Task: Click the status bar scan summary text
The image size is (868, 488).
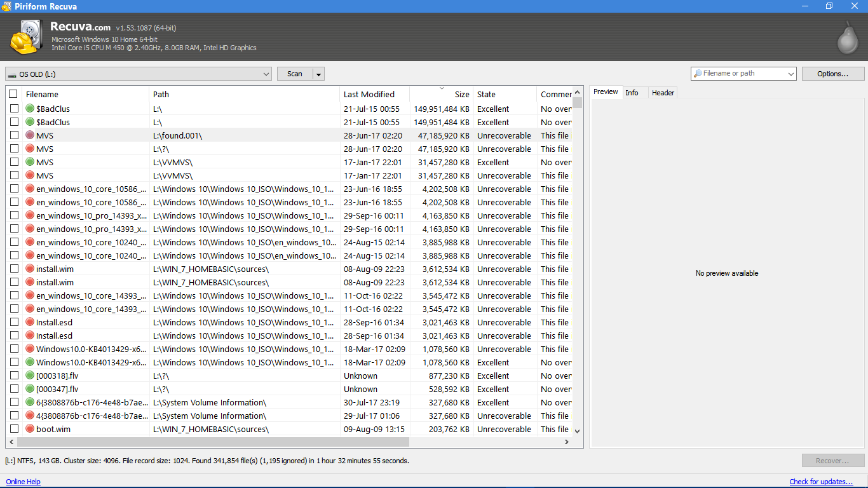Action: 207,461
